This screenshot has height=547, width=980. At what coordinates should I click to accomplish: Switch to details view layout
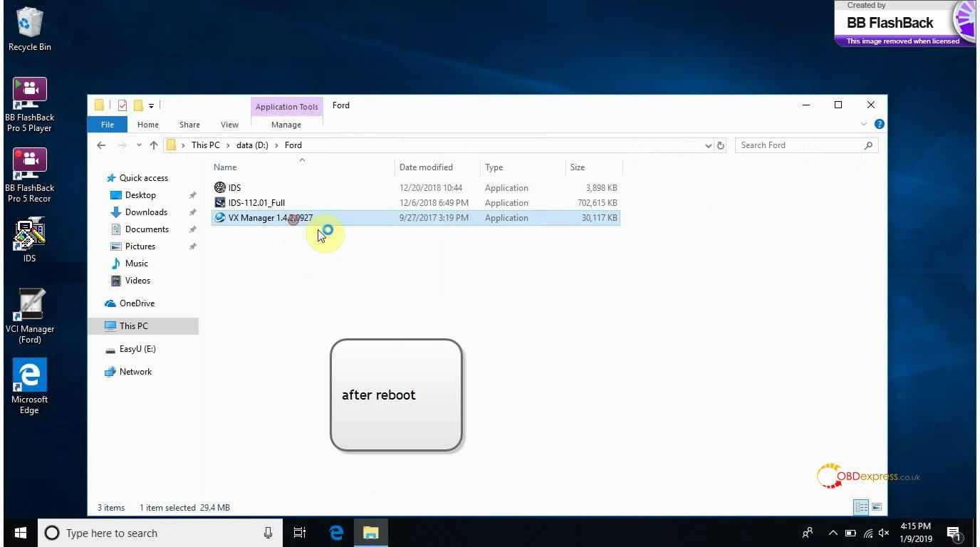click(861, 507)
